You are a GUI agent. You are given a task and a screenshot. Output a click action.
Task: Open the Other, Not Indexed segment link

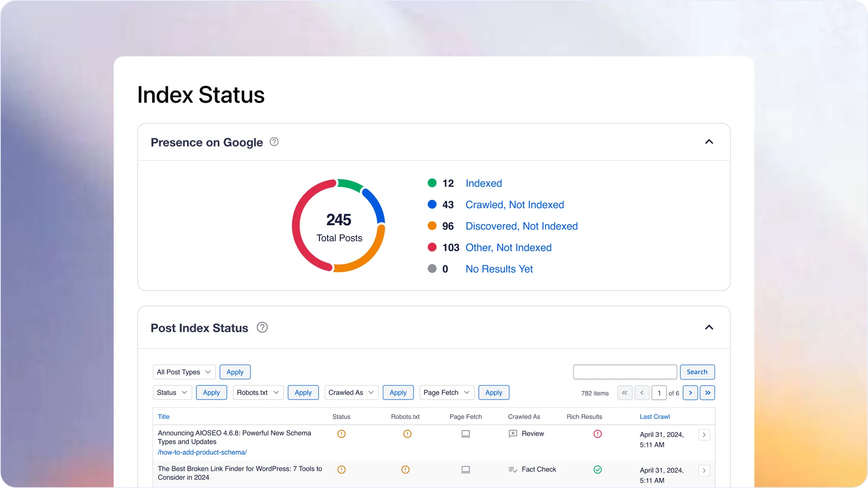click(x=508, y=247)
